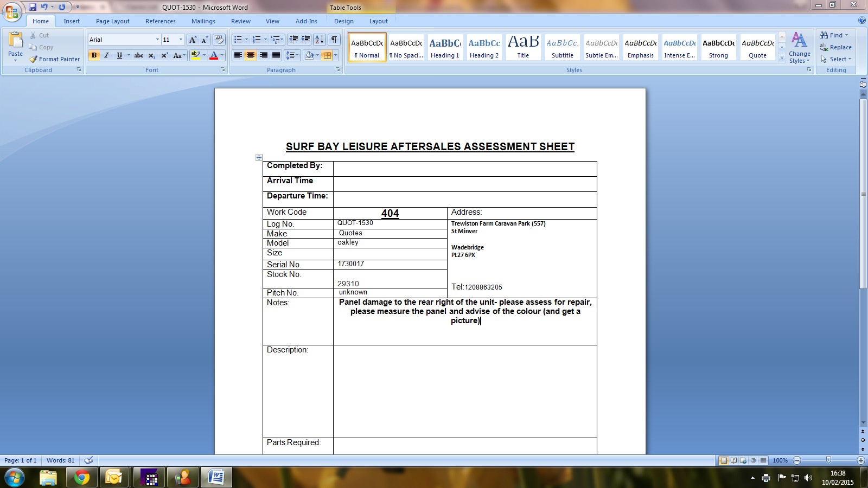Open Chrome from the taskbar
This screenshot has width=868, height=488.
coord(82,478)
